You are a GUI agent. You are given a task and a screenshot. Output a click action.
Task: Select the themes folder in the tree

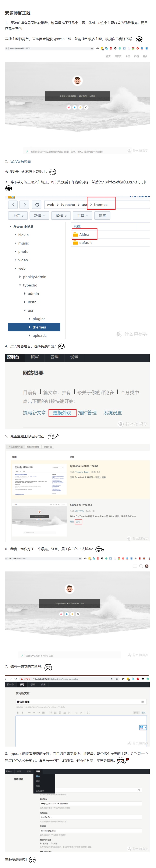[34, 327]
